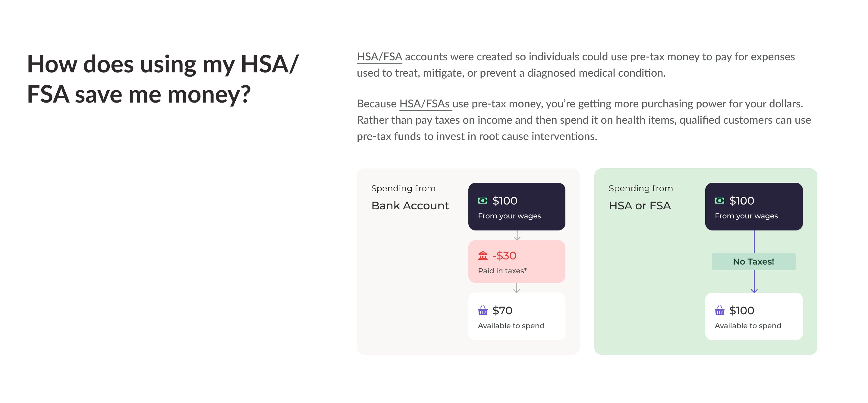This screenshot has height=403, width=868.
Task: Click the green cash icon in HSA or FSA card
Action: (x=719, y=201)
